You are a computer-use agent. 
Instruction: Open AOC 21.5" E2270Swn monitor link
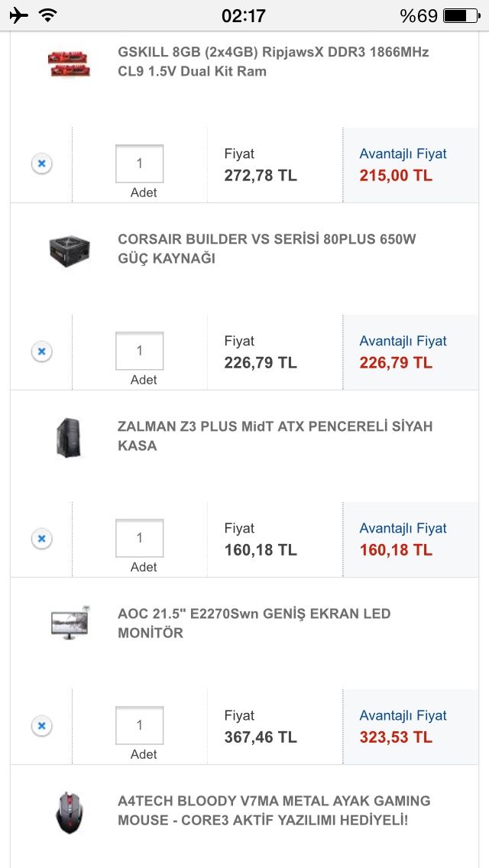point(254,623)
